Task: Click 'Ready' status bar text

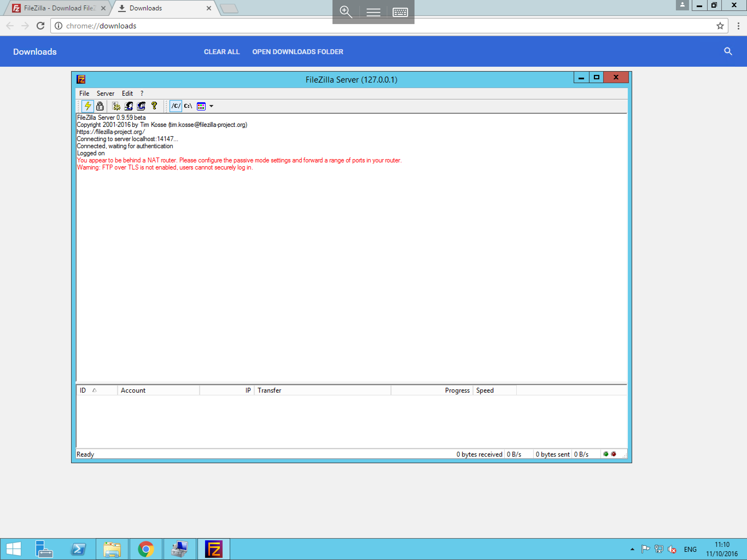Action: [x=85, y=454]
